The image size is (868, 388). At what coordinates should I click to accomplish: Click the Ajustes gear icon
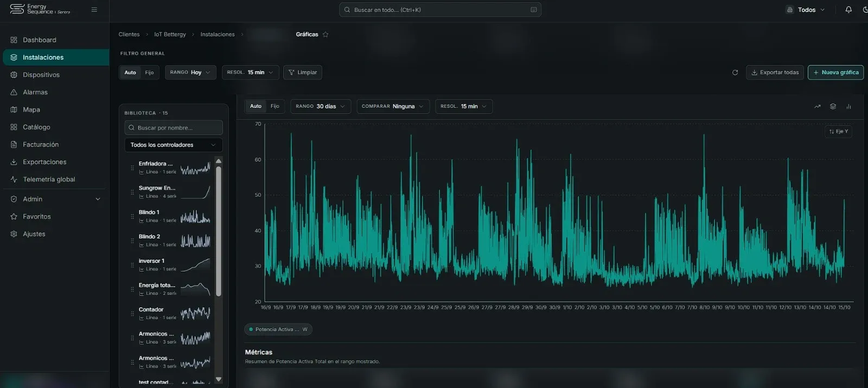coord(14,234)
